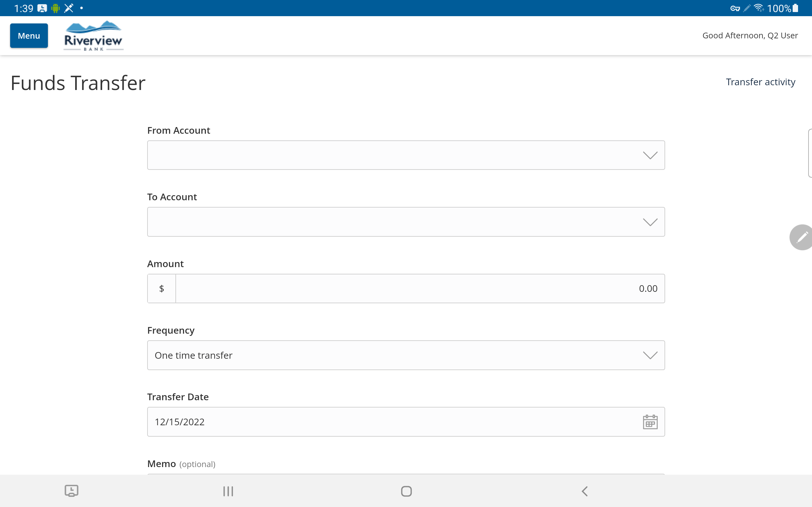Tap the Wi-Fi status icon
Viewport: 812px width, 507px height.
tap(758, 8)
